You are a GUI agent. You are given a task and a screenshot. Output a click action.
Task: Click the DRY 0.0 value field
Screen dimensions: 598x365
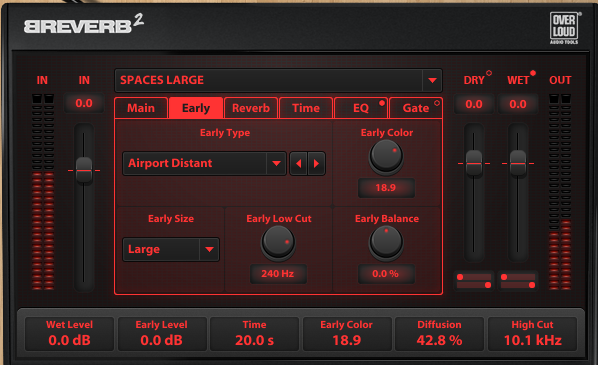pos(474,104)
